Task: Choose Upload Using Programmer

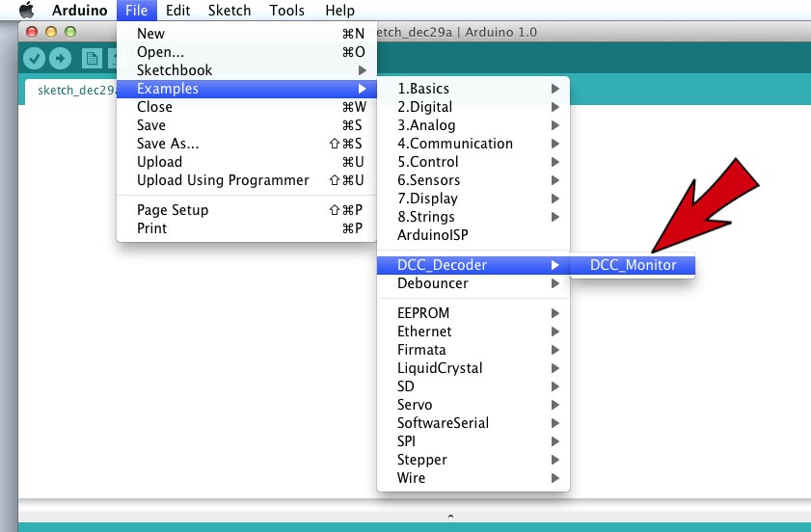Action: pyautogui.click(x=247, y=180)
